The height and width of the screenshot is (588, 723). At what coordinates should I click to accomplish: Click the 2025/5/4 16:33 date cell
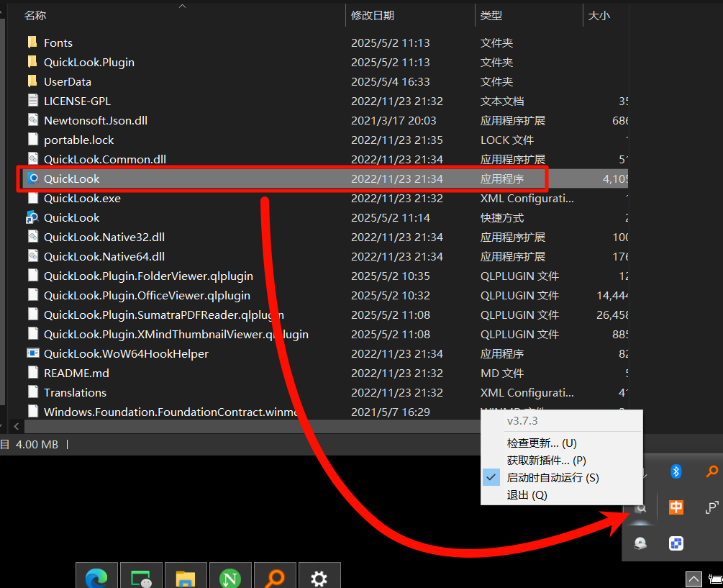click(x=391, y=81)
